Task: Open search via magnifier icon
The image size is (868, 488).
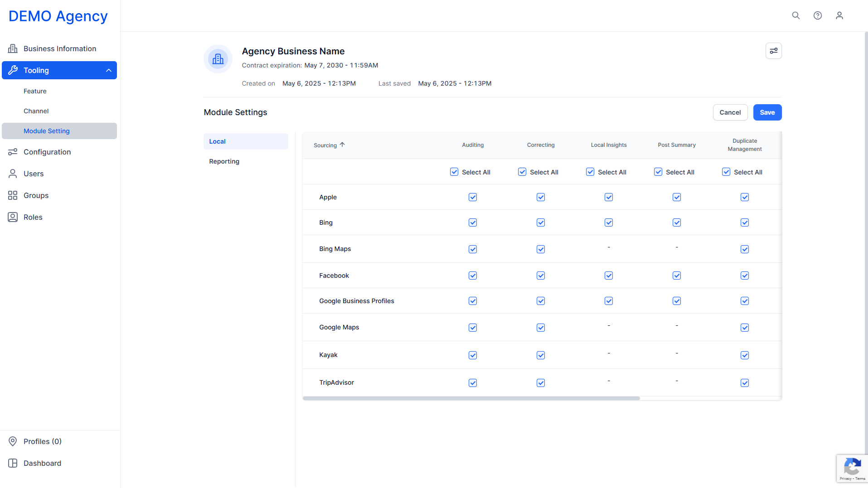Action: tap(796, 15)
